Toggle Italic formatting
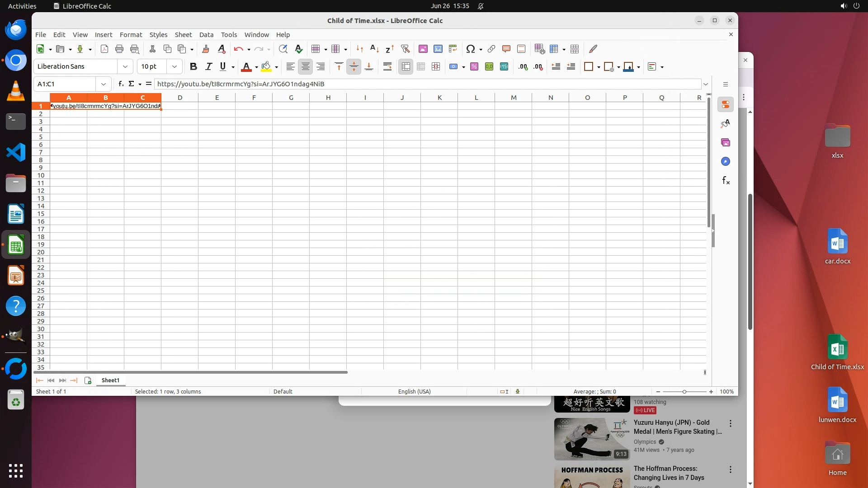 [208, 67]
